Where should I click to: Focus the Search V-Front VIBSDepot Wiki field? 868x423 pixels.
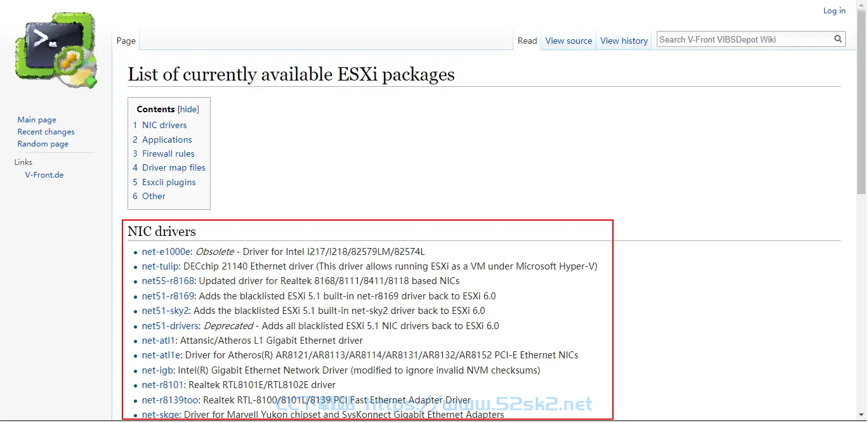(x=745, y=39)
